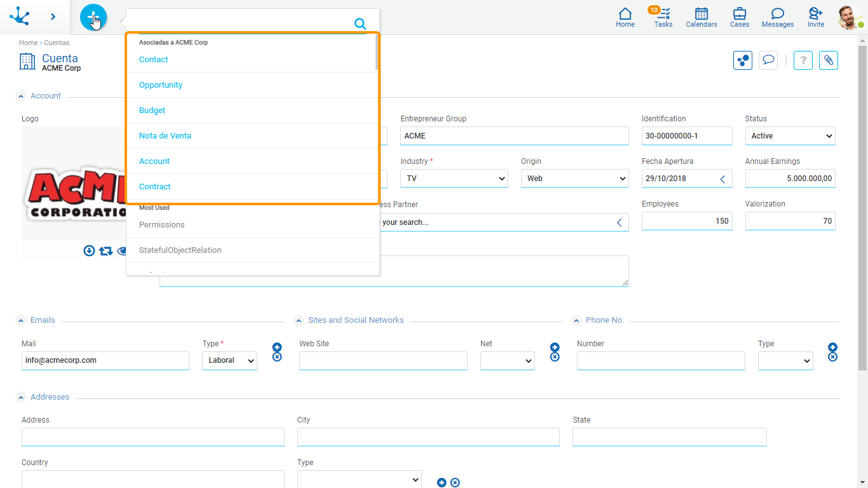Viewport: 868px width, 488px height.
Task: Download the ACME logo image
Action: pyautogui.click(x=89, y=250)
